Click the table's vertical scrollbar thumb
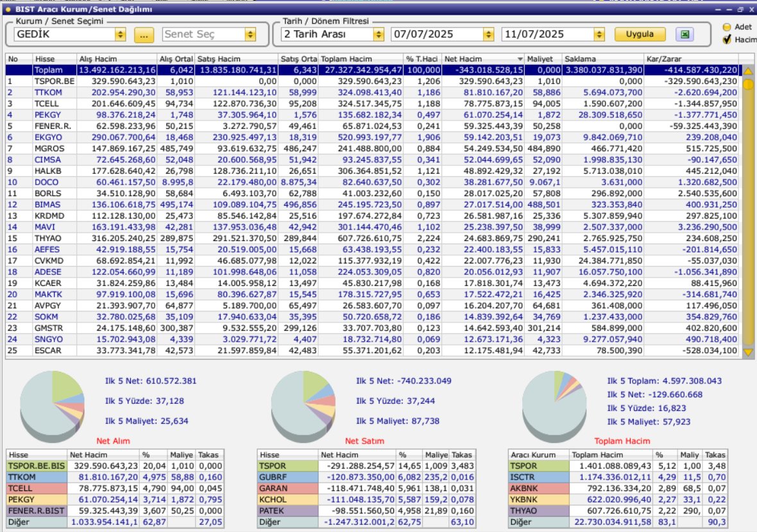The height and width of the screenshot is (532, 757). click(x=748, y=85)
